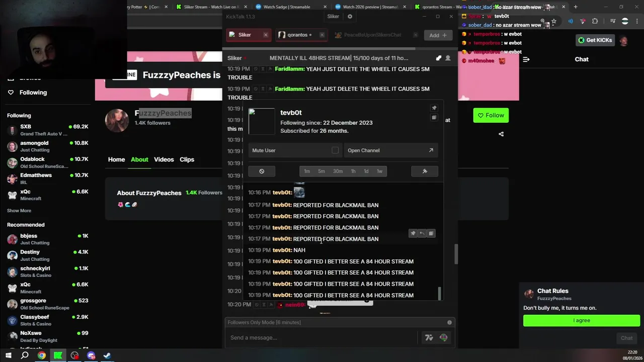
Task: Bookmark this page with the star icon
Action: click(554, 21)
